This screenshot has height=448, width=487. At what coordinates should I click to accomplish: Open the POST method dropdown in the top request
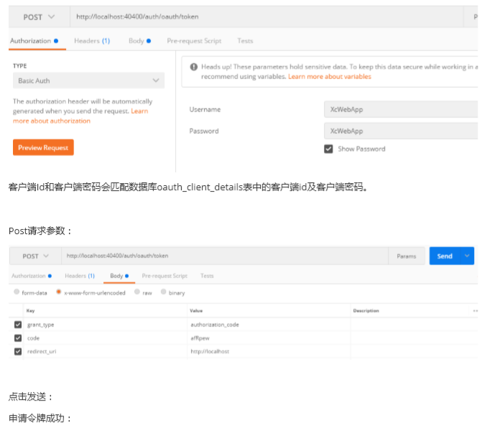39,17
